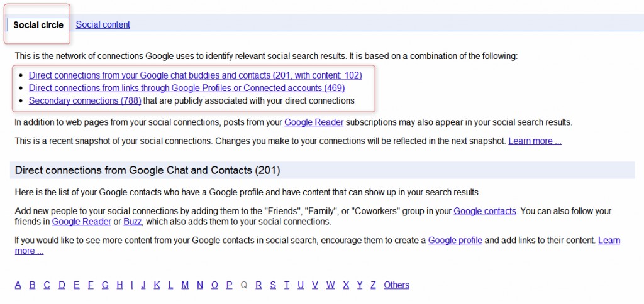644x304 pixels.
Task: Jump to contacts starting with L
Action: [x=170, y=285]
